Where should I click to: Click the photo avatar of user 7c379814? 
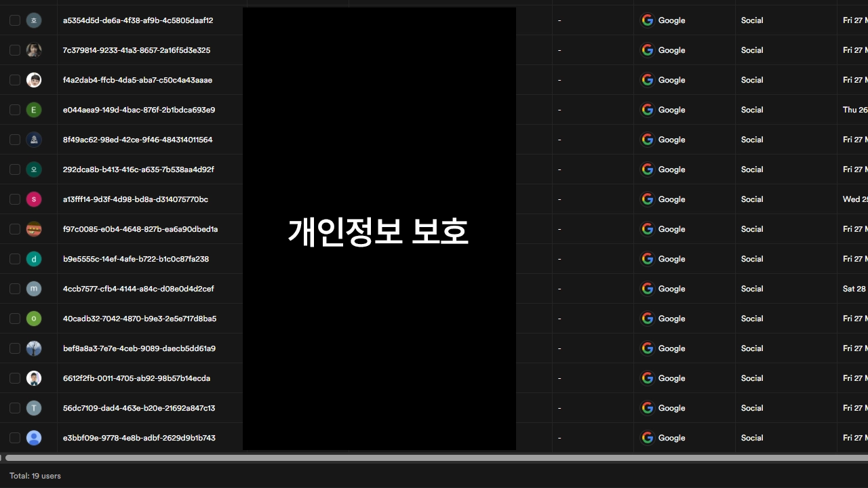coord(34,49)
